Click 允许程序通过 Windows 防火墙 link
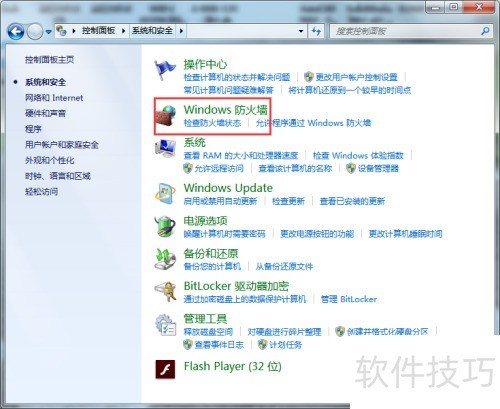 coord(313,123)
